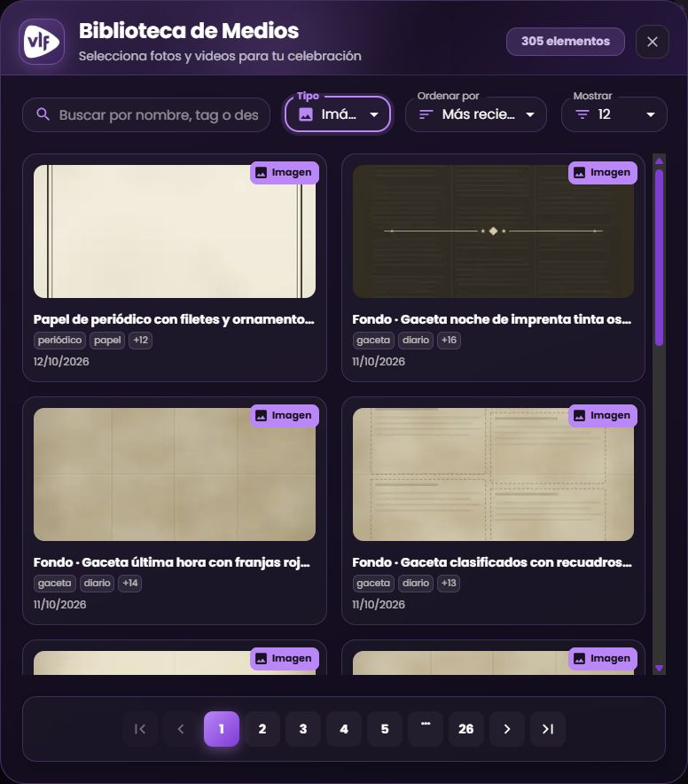Open the Tipo dropdown
This screenshot has height=784, width=688.
(338, 114)
